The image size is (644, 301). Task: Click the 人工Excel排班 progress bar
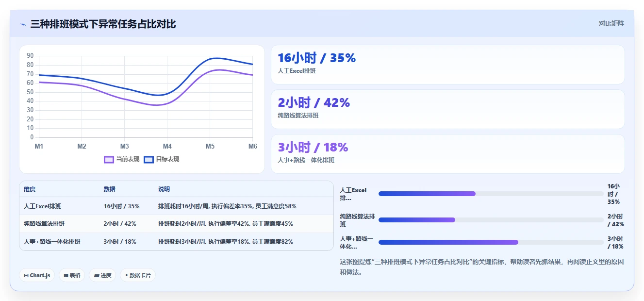point(491,194)
